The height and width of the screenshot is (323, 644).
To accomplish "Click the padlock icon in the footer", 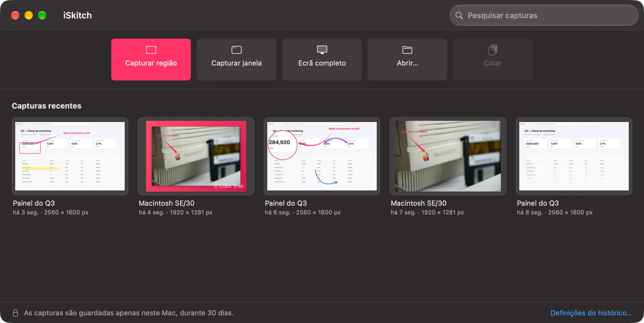I will click(x=15, y=313).
